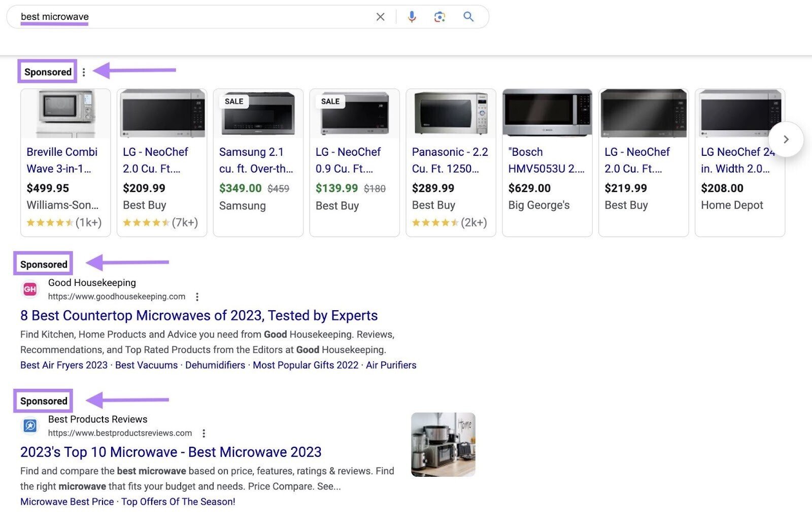This screenshot has width=812, height=526.
Task: Clear the search query with the X icon
Action: [x=380, y=17]
